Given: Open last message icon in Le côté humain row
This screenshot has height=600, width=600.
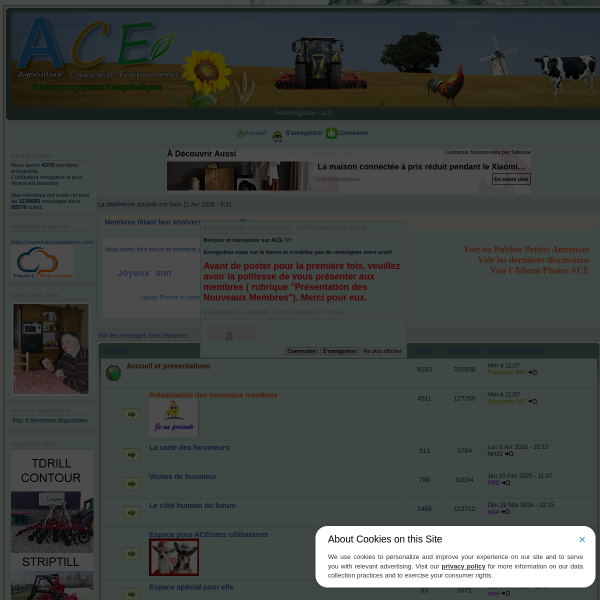Looking at the screenshot, I should click(505, 512).
